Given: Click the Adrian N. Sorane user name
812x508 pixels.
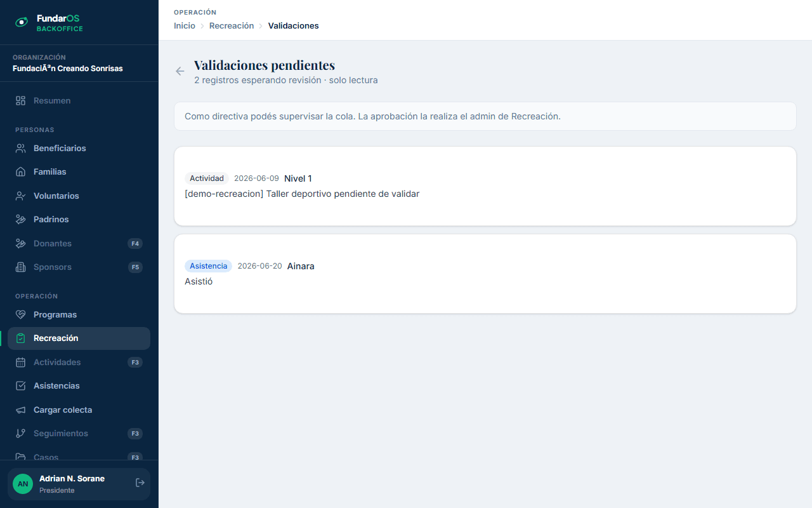Looking at the screenshot, I should click(x=72, y=478).
